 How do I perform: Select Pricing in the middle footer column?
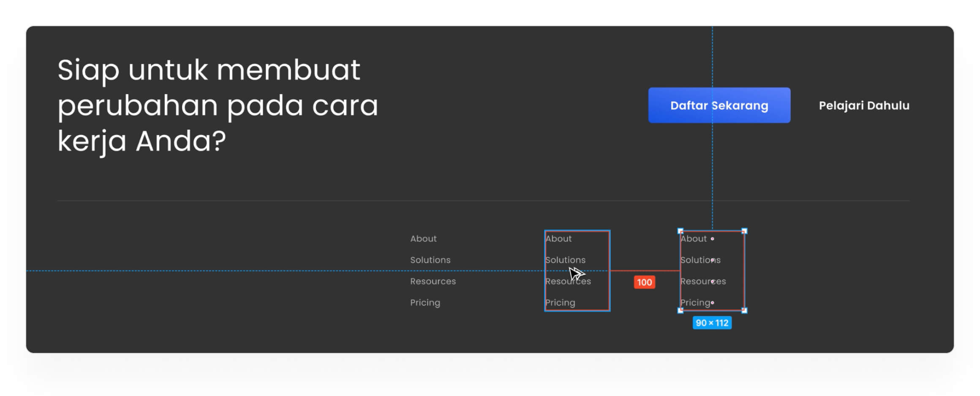click(x=560, y=303)
